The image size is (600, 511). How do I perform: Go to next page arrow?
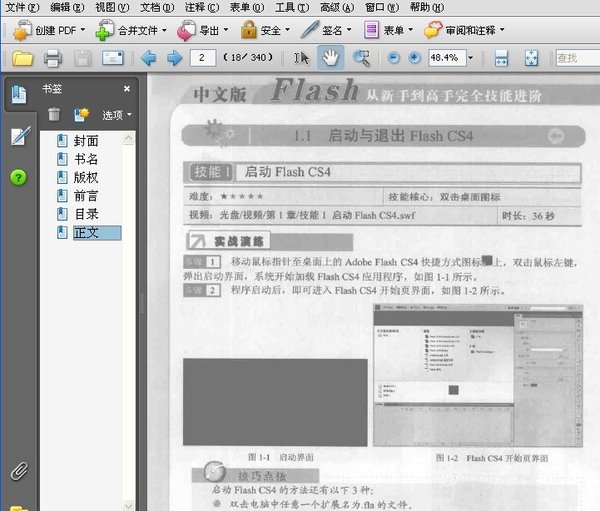(x=174, y=58)
